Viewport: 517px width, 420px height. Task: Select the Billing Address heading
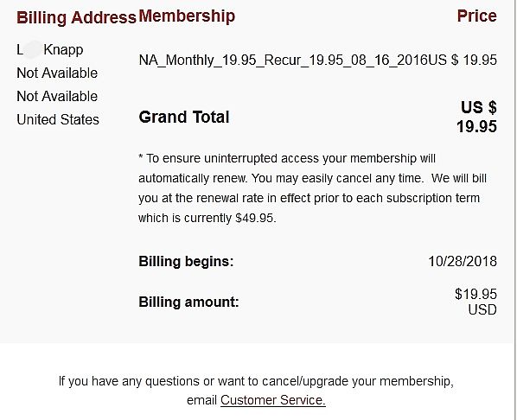point(76,17)
